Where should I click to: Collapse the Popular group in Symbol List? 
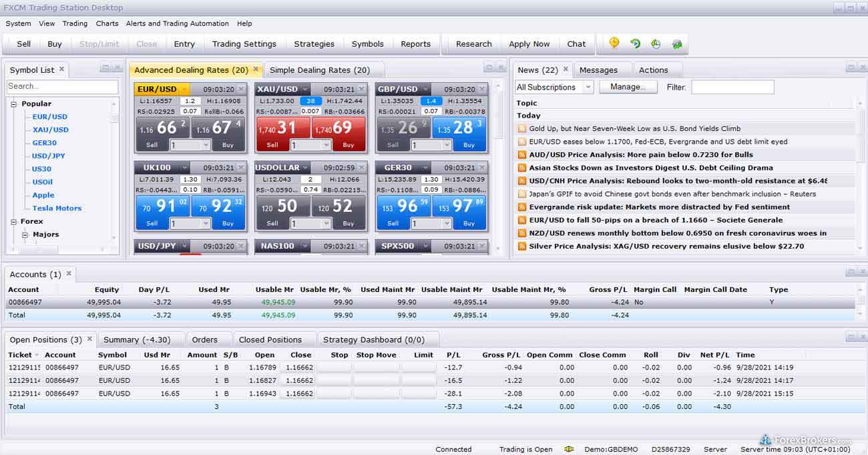13,104
